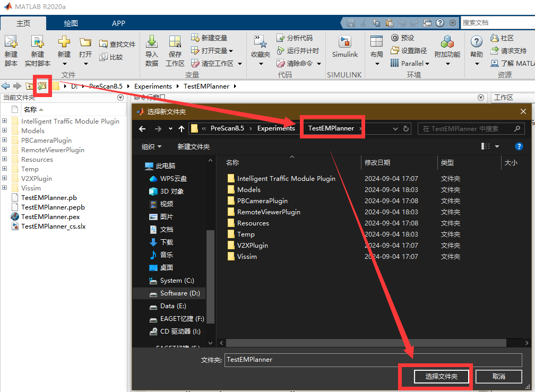535x392 pixels.
Task: Select the V2XPlugin folder in the dialog list
Action: tap(253, 246)
